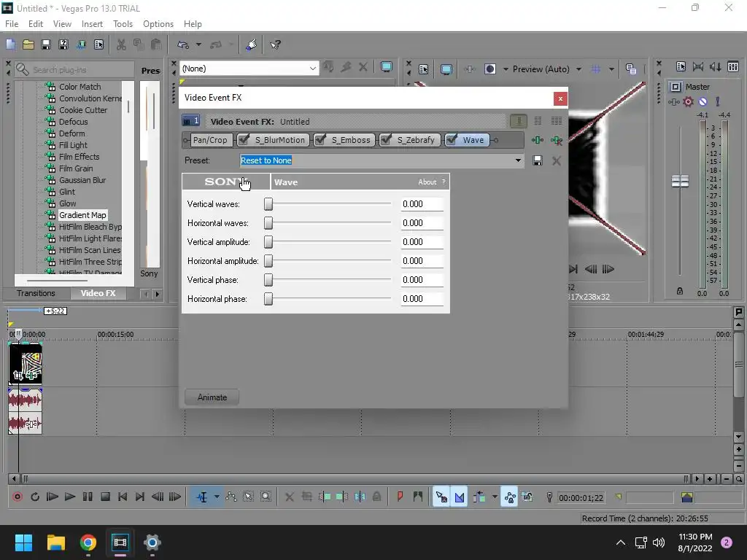747x560 pixels.
Task: Toggle Loop Playback in transport bar
Action: [x=35, y=497]
